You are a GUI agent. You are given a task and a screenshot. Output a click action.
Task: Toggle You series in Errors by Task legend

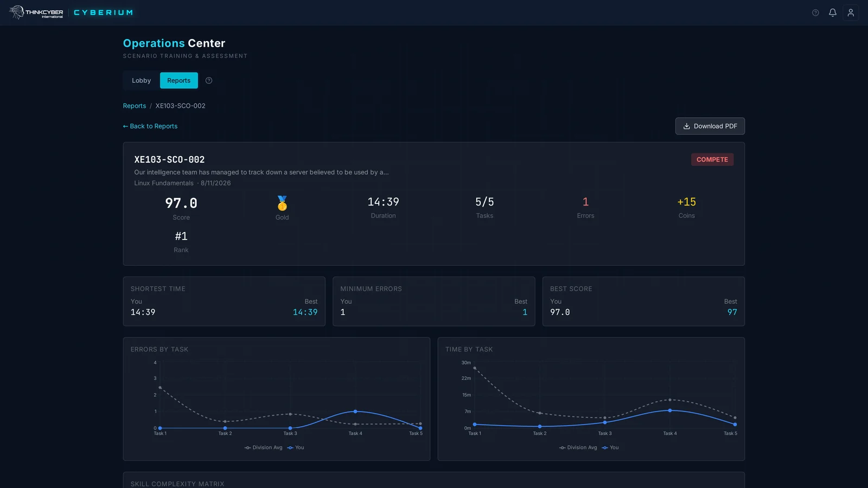(296, 447)
